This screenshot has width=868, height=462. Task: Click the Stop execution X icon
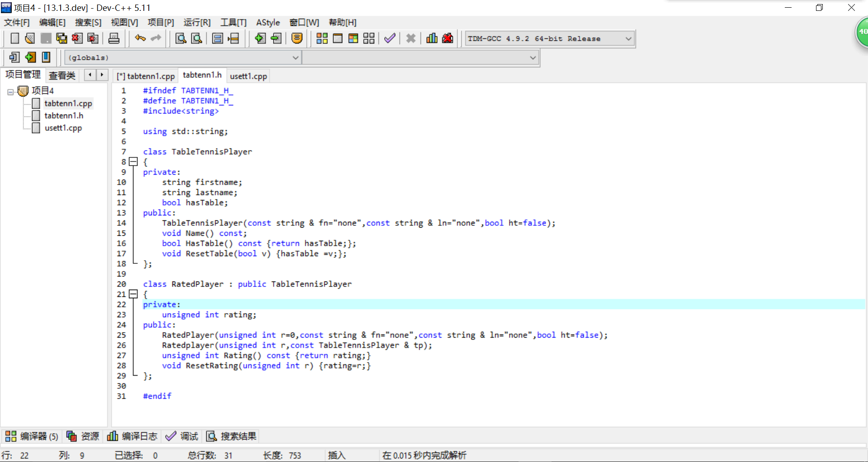click(410, 38)
